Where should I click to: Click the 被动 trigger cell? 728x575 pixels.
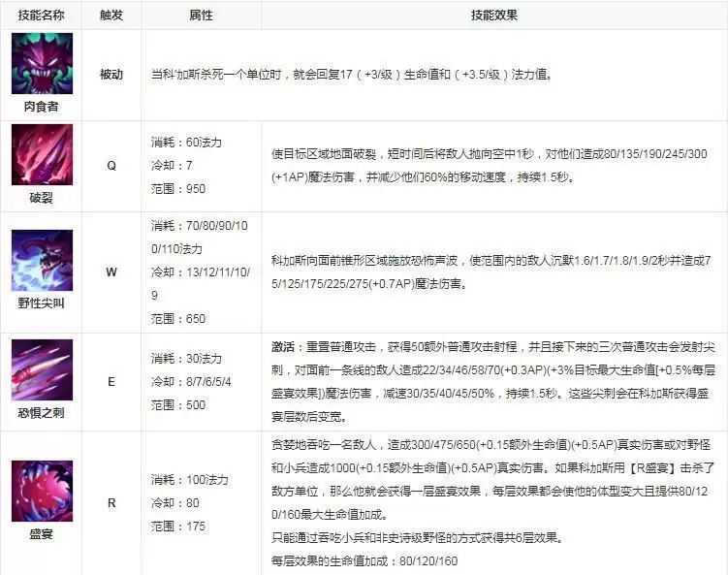pyautogui.click(x=111, y=75)
